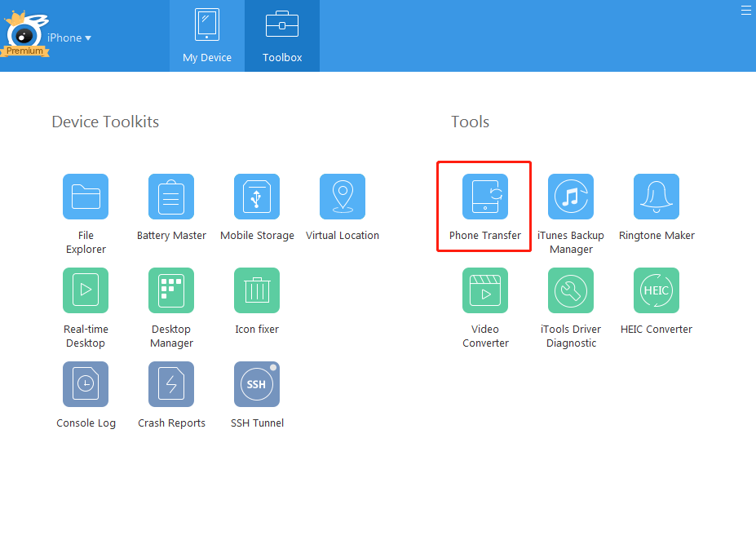This screenshot has height=540, width=756.
Task: Select the Toolbox tab
Action: pos(281,36)
